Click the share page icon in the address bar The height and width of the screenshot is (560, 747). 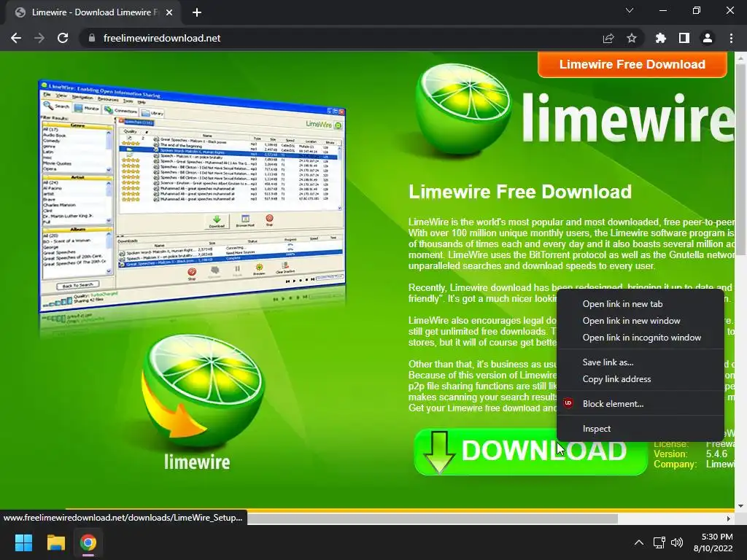608,38
